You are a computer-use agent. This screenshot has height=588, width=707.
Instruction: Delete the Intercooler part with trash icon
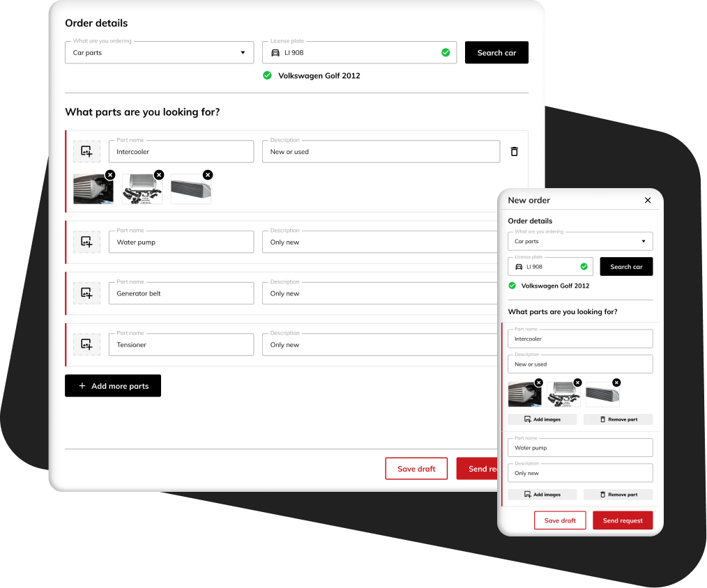point(514,151)
